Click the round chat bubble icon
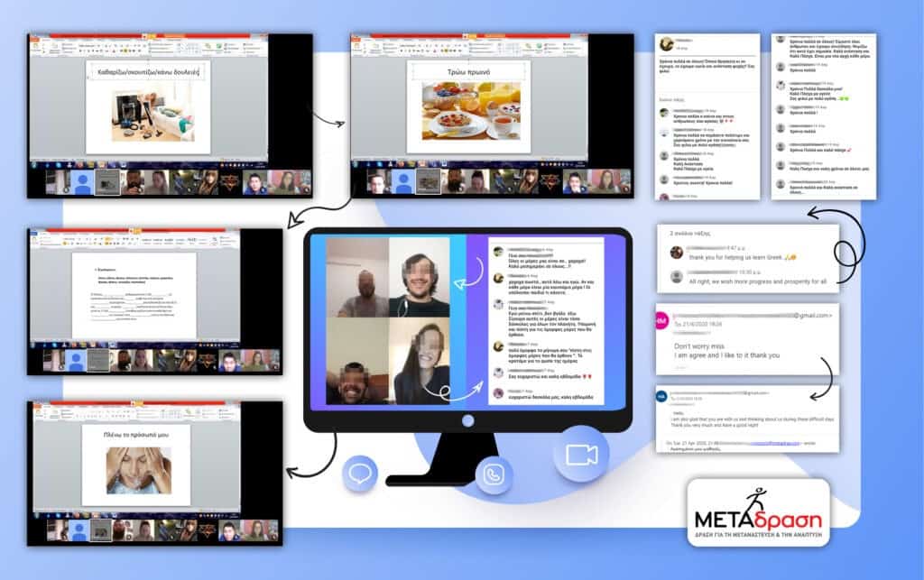This screenshot has height=580, width=924. [x=361, y=474]
